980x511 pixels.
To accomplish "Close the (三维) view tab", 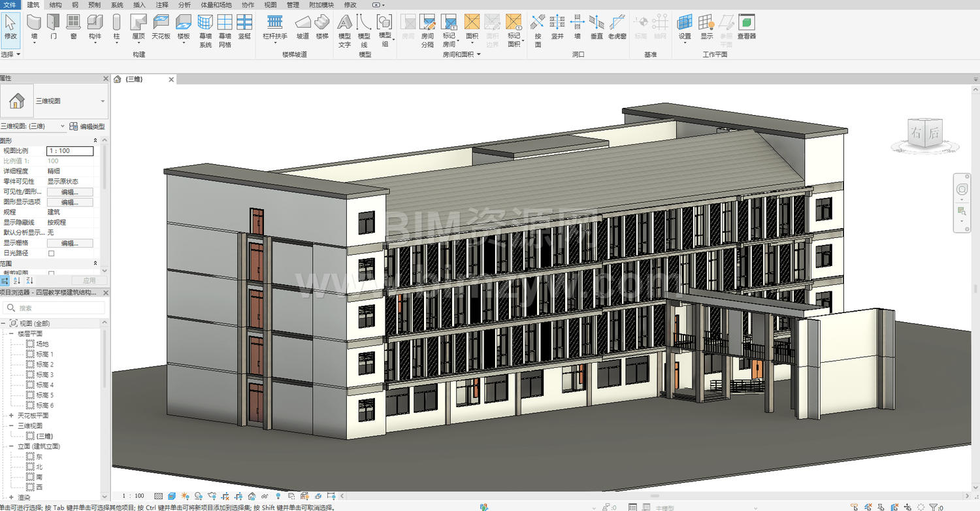I will coord(172,79).
